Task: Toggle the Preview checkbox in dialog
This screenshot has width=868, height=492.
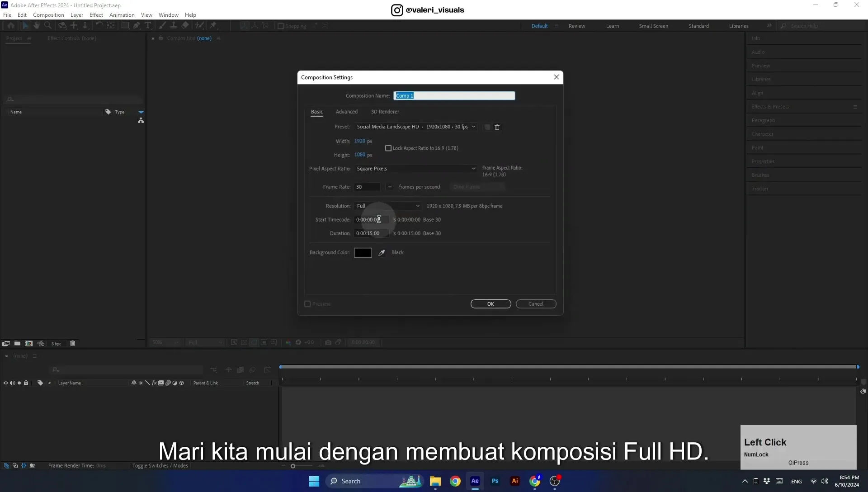Action: pos(307,304)
